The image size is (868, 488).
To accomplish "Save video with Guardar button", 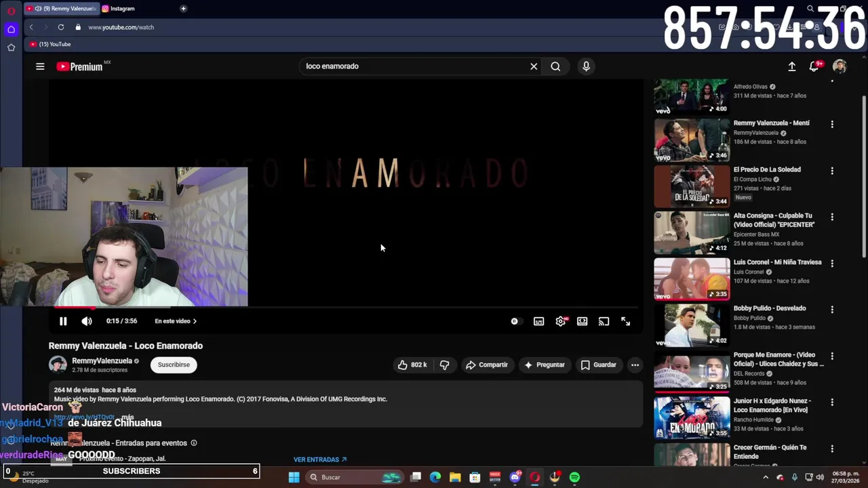I will (x=598, y=365).
